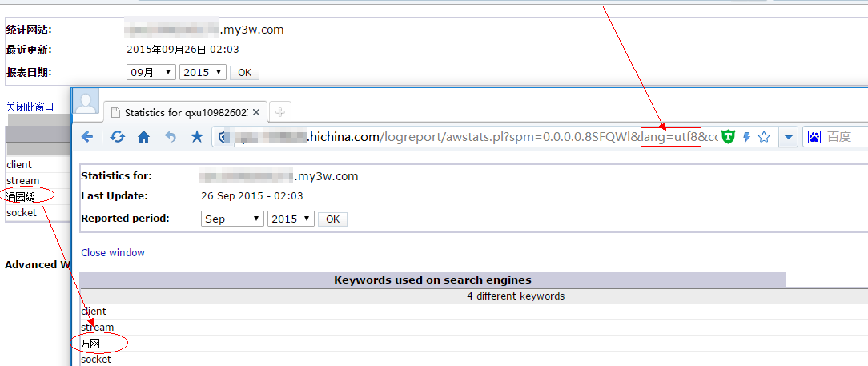Go to the browser home page icon
This screenshot has width=868, height=366.
pos(144,137)
